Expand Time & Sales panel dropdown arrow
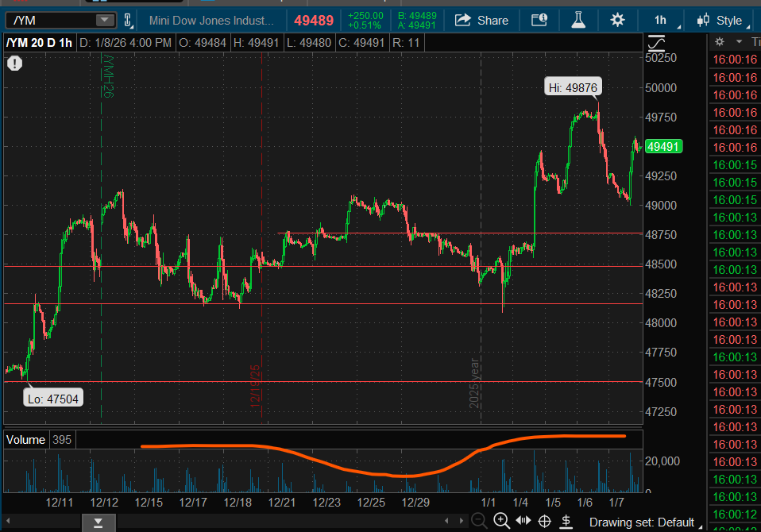 click(x=740, y=42)
